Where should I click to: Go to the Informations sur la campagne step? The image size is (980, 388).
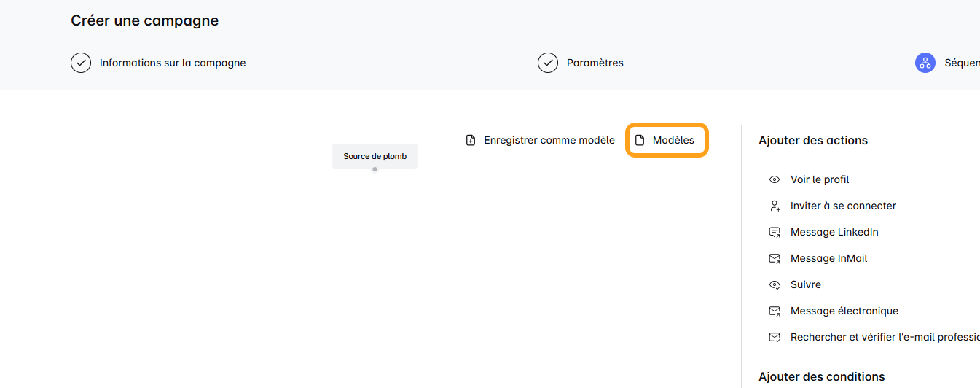[173, 63]
